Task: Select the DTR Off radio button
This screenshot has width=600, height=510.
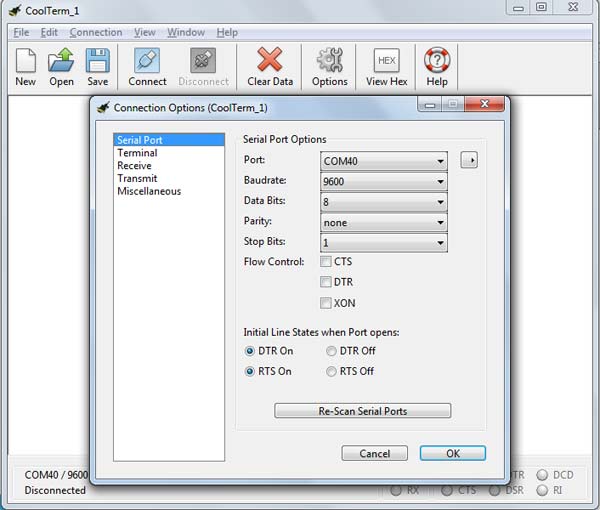Action: (332, 351)
